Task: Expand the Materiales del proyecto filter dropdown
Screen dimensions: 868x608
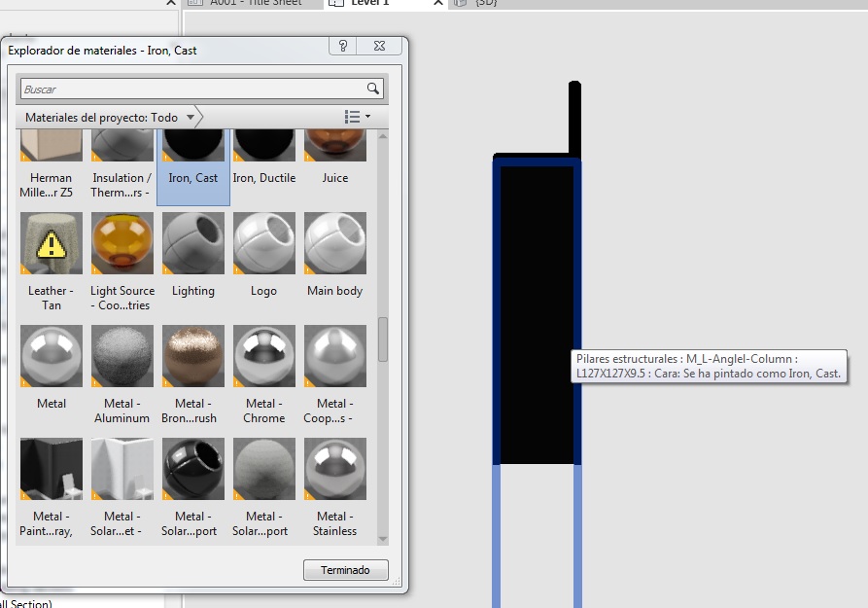Action: 191,118
